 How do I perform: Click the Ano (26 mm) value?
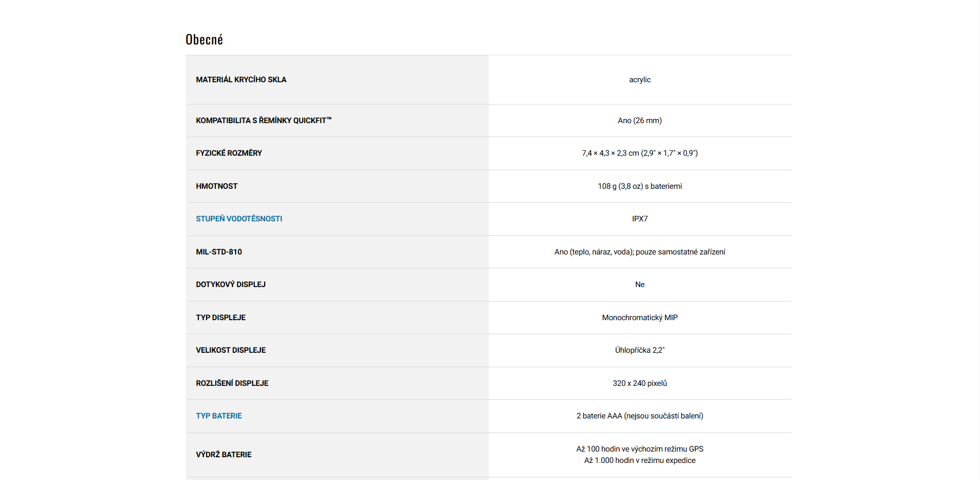639,121
